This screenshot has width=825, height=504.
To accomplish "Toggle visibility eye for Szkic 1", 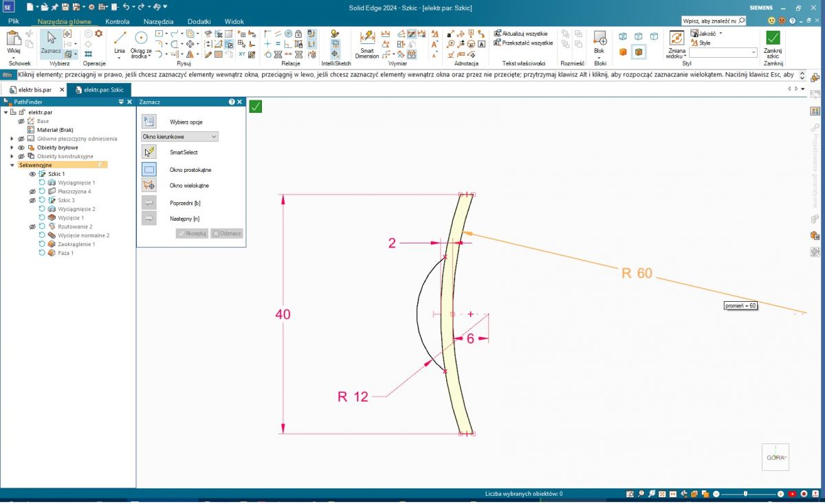I will click(x=32, y=174).
